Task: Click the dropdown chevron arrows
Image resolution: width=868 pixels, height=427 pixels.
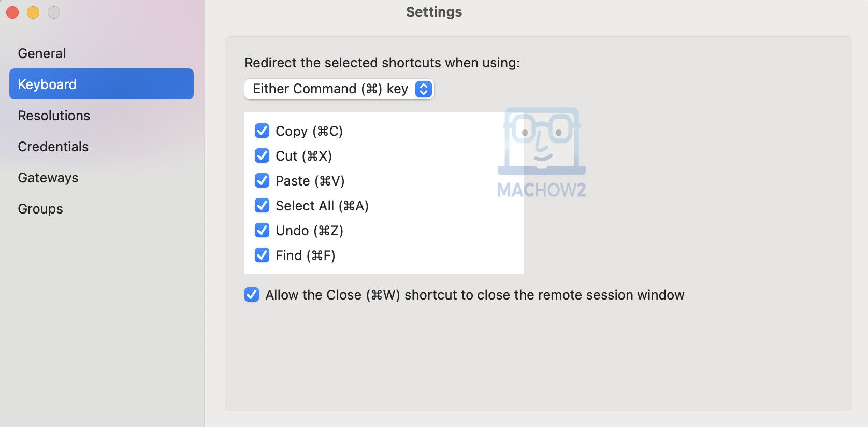Action: (x=423, y=89)
